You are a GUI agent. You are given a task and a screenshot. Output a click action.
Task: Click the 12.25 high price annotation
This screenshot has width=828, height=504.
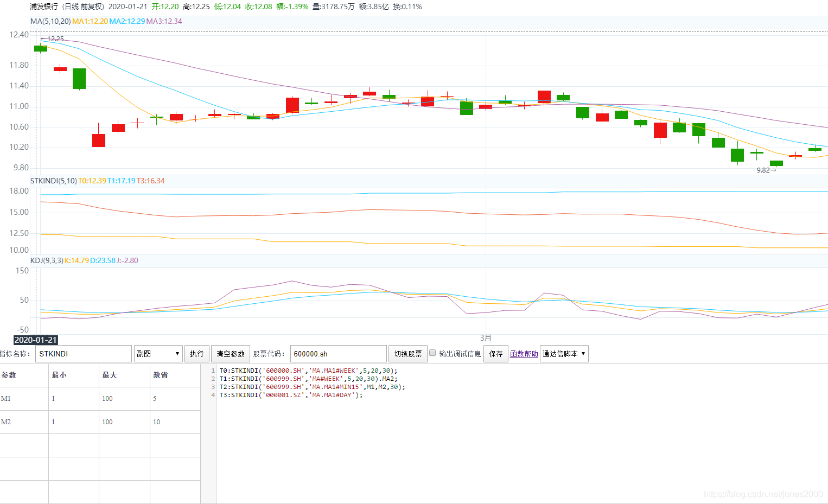click(52, 39)
